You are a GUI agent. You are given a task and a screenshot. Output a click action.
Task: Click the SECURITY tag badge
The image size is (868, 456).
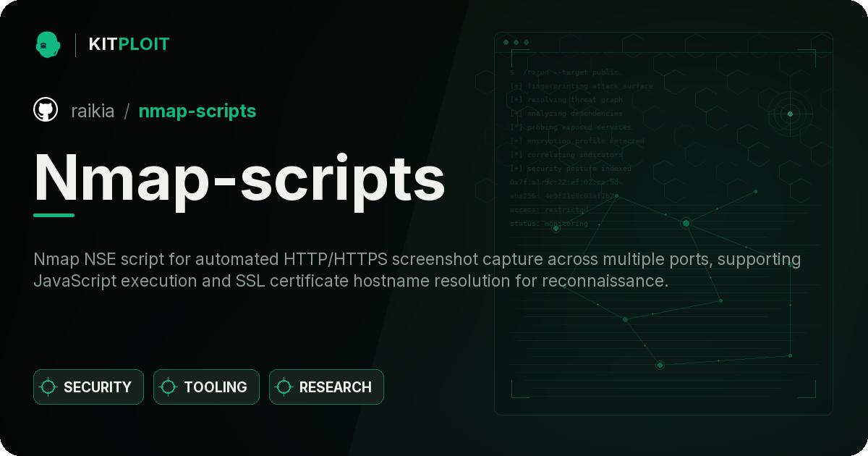(x=88, y=387)
